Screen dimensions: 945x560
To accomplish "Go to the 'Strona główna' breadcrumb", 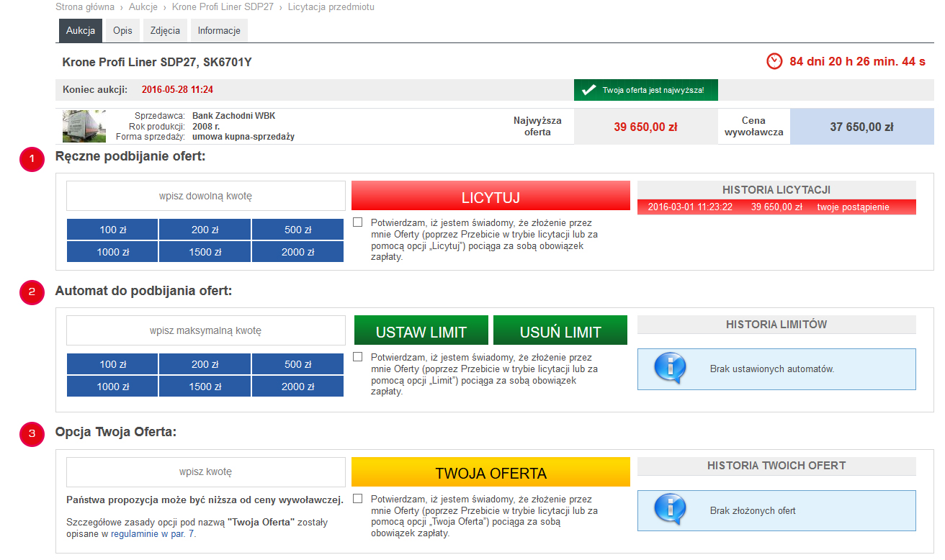I will [85, 7].
